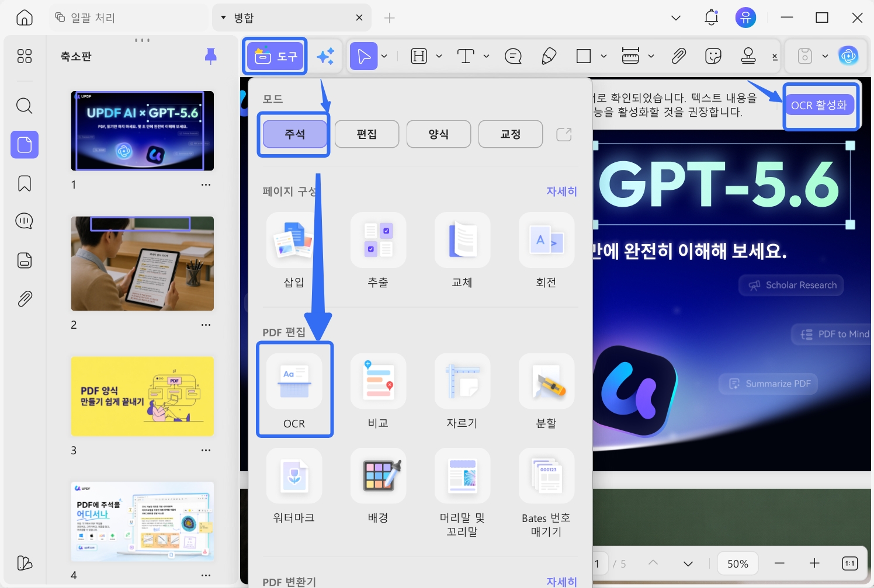Screen dimensions: 874x588
Task: Select the sticky note comment tool
Action: 513,56
